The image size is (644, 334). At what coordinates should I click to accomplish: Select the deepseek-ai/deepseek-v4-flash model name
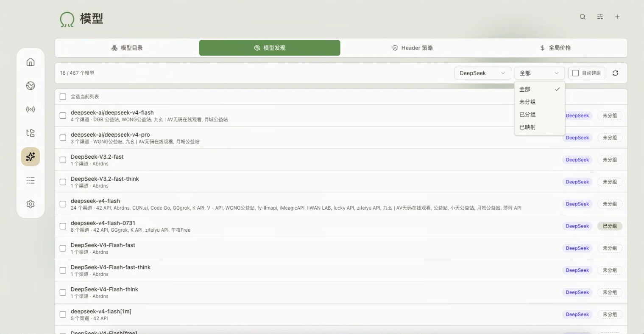(x=112, y=112)
